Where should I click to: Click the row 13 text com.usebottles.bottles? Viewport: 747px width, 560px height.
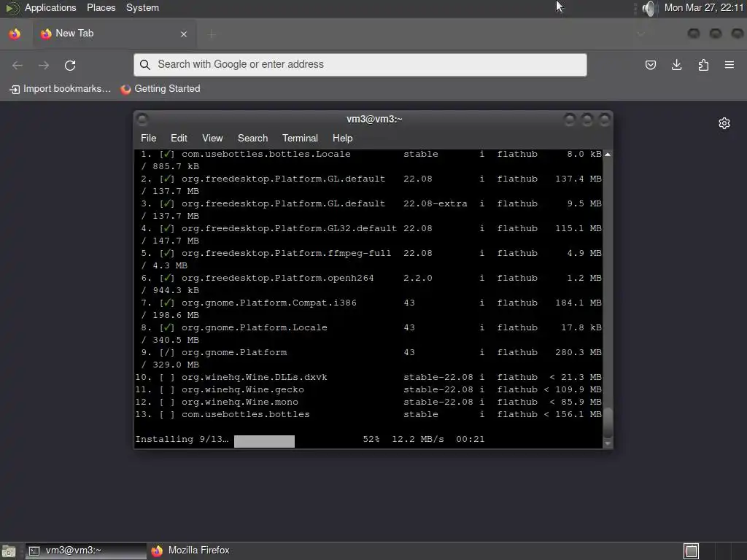tap(246, 414)
